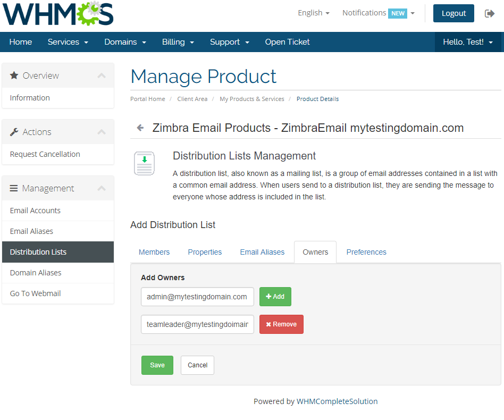Image resolution: width=504 pixels, height=420 pixels.
Task: Click the NEW badge next to Notifications
Action: (x=398, y=13)
